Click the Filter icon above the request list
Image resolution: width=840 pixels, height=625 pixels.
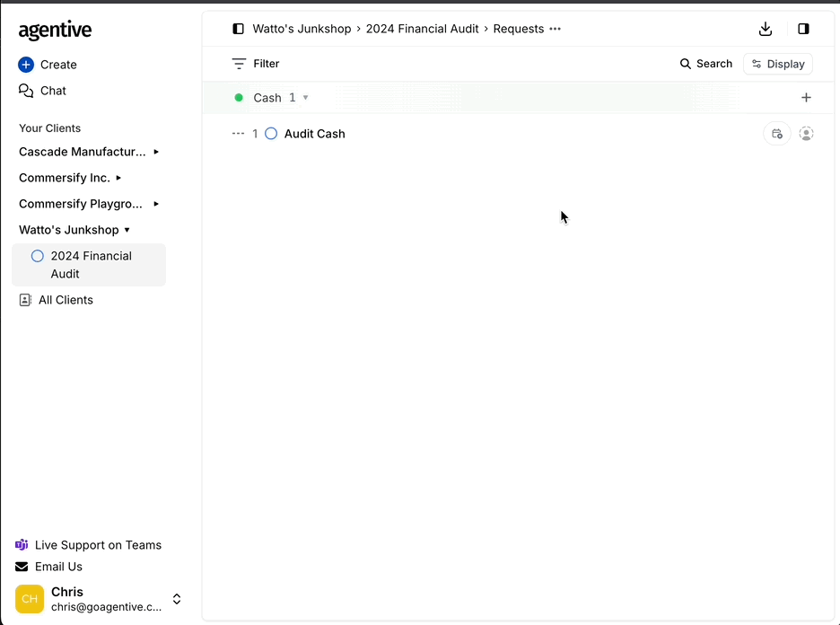pos(241,64)
